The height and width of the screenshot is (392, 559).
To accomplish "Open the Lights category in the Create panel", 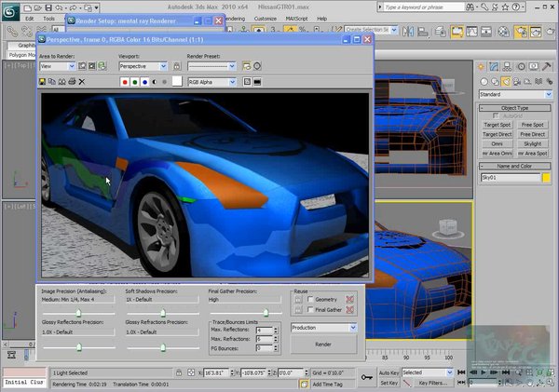I will click(x=506, y=82).
